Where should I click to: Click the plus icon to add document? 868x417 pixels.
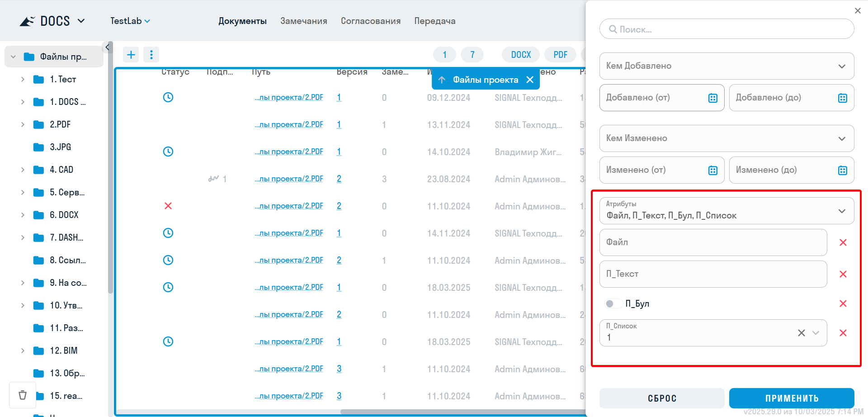[x=131, y=55]
